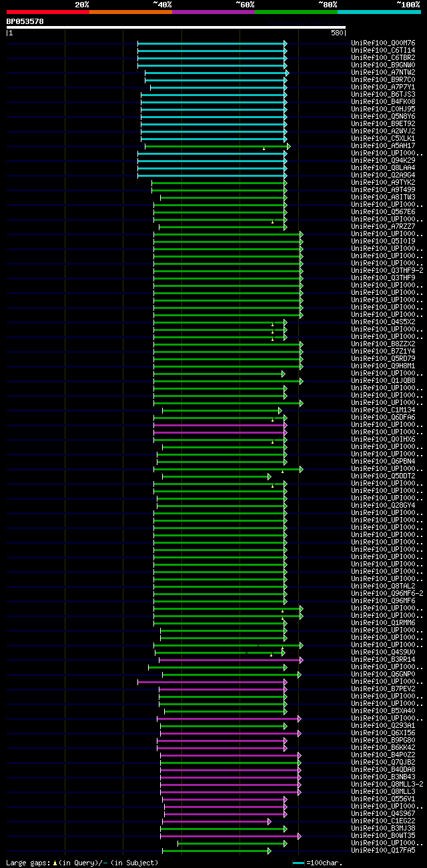Click the UniRef100_B3RR14 label
427x868 pixels.
[383, 660]
